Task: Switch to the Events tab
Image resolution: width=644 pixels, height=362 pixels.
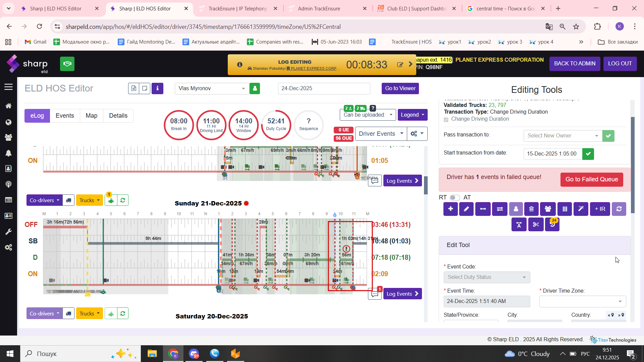Action: tap(65, 116)
